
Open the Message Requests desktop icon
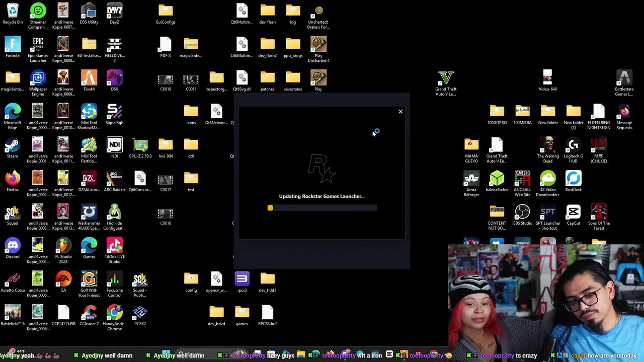(x=624, y=117)
